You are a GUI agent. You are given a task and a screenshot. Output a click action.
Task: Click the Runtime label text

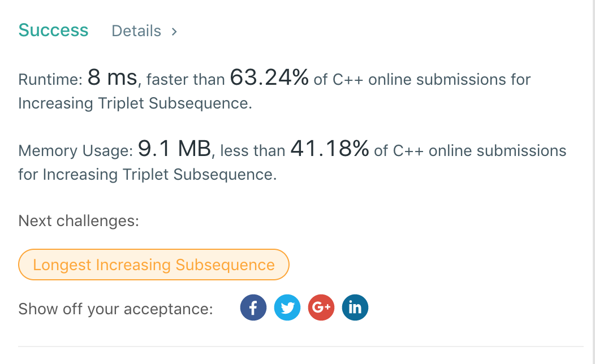50,80
